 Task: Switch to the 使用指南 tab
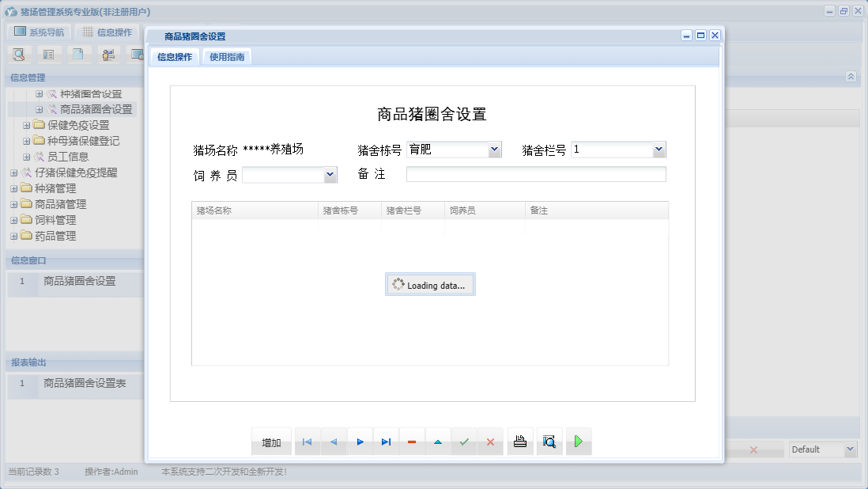point(226,56)
